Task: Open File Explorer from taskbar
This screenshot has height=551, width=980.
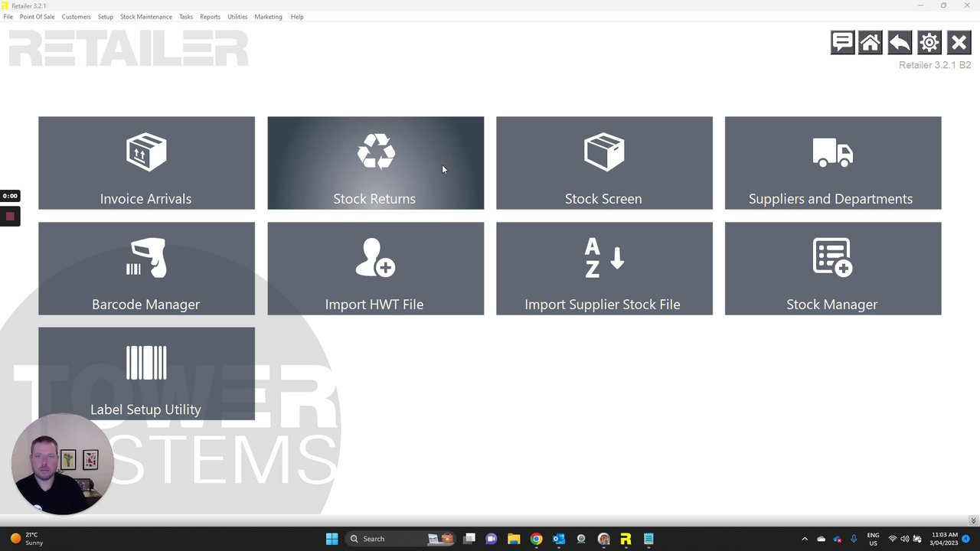Action: [x=514, y=539]
